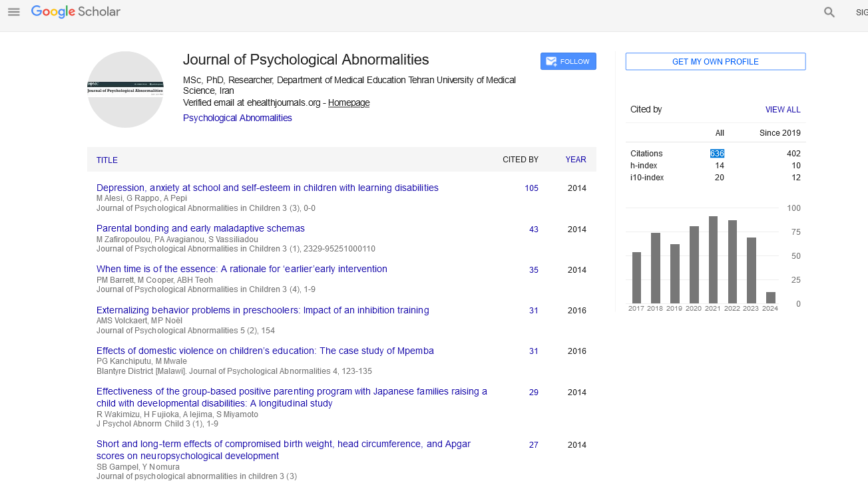Viewport: 868px width, 485px height.
Task: Sort articles by Title column
Action: pos(107,160)
